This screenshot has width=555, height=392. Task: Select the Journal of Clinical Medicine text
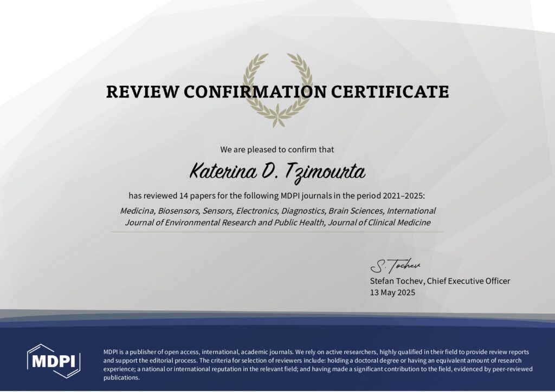tap(379, 223)
